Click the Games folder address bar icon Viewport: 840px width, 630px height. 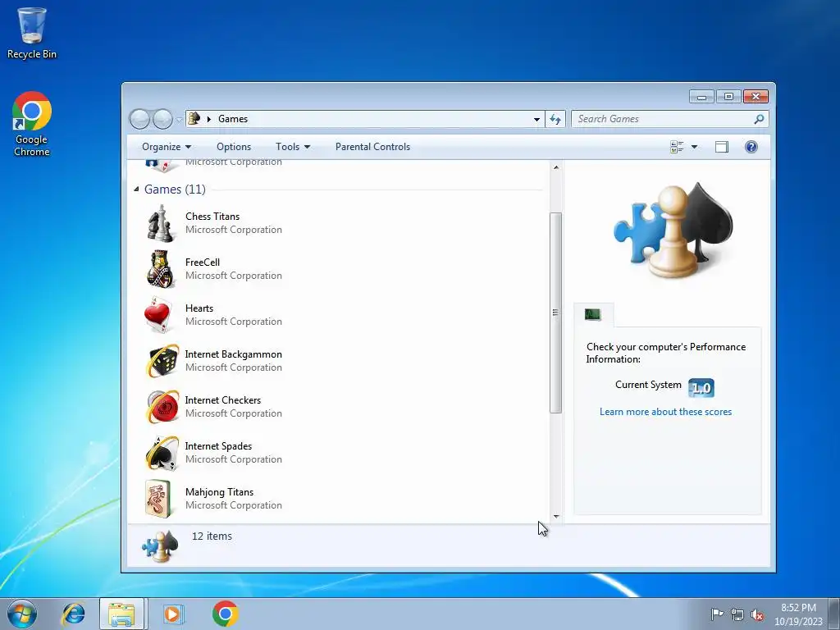point(194,118)
